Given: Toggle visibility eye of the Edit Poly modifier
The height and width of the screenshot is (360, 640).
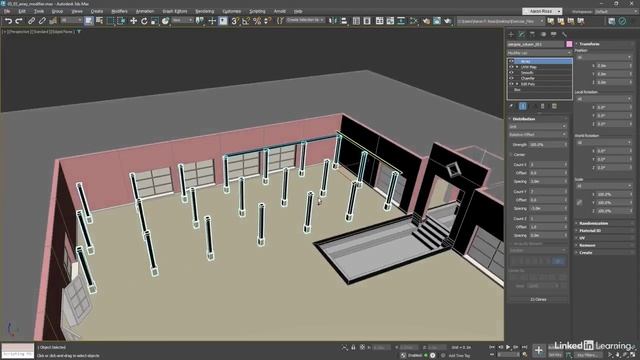Looking at the screenshot, I should [x=511, y=84].
